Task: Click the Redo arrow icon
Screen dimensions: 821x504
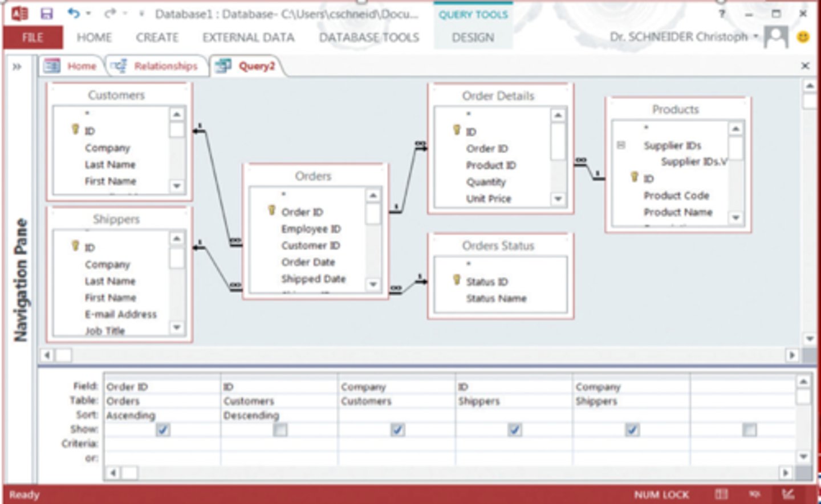Action: click(x=110, y=13)
